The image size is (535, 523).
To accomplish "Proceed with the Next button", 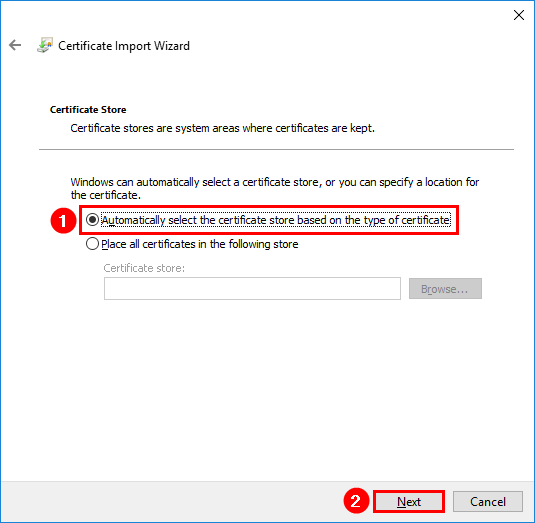I will click(409, 502).
